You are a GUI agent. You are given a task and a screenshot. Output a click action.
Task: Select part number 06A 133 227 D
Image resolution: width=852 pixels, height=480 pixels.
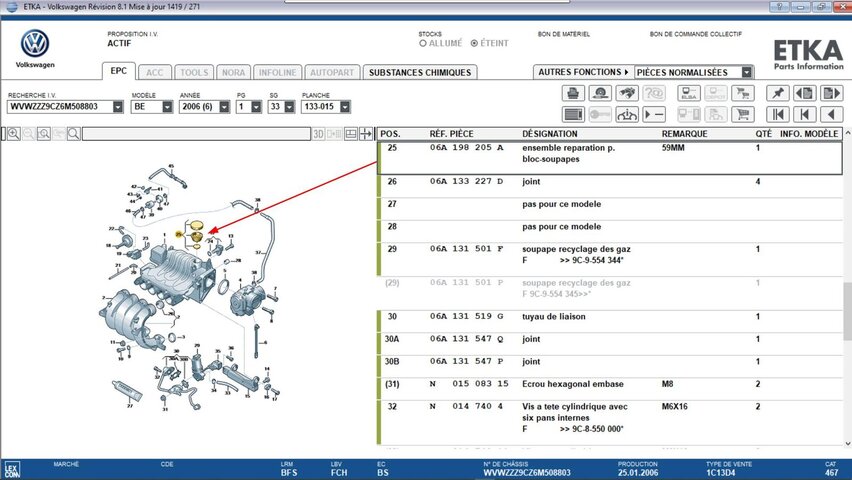pos(467,181)
